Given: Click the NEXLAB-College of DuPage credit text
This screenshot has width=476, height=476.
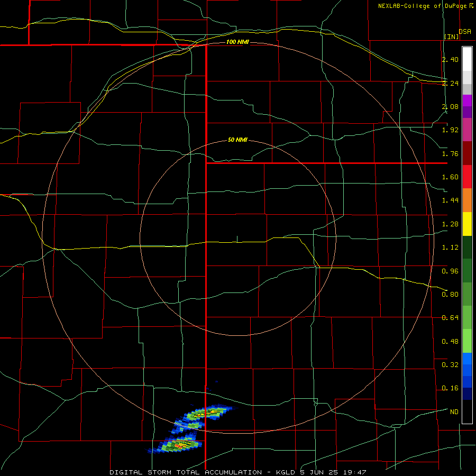Looking at the screenshot, I should click(x=423, y=6).
